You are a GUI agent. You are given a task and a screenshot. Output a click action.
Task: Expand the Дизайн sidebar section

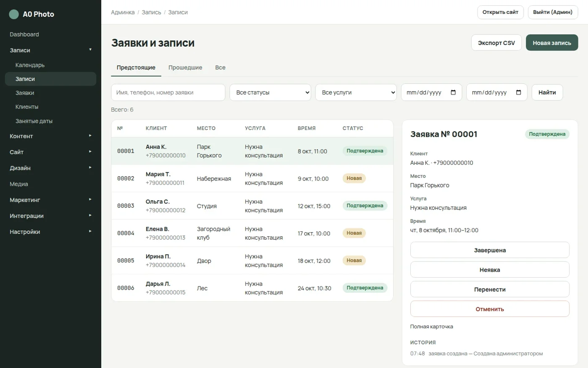[50, 168]
